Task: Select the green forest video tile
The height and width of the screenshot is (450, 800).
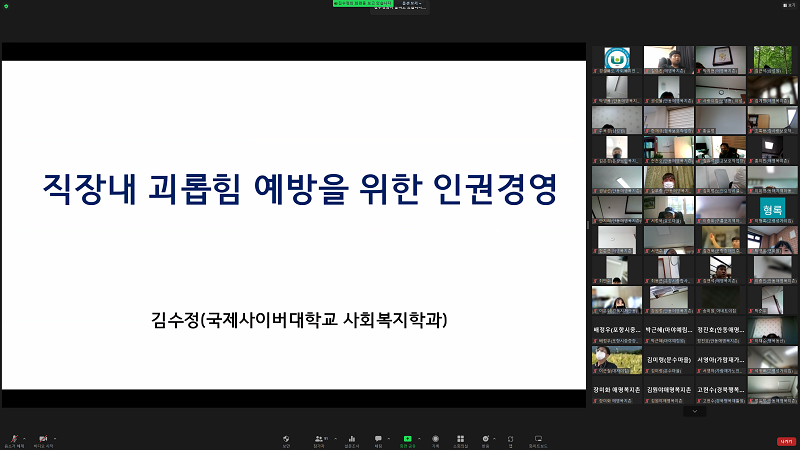Action: tap(772, 60)
